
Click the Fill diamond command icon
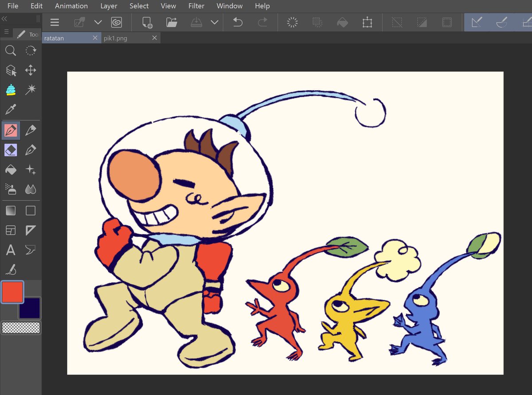[342, 22]
